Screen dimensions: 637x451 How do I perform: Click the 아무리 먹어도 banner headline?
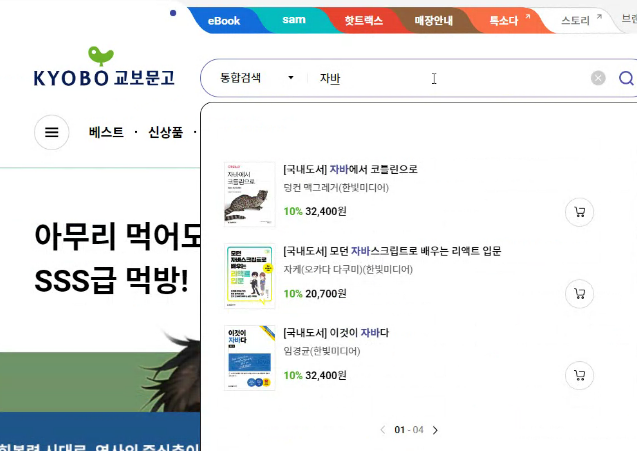[118, 236]
